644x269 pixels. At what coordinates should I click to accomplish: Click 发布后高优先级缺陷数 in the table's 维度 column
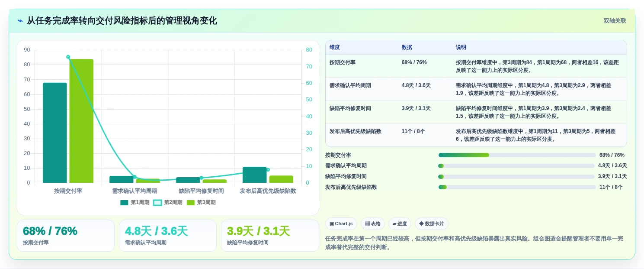[x=356, y=131]
